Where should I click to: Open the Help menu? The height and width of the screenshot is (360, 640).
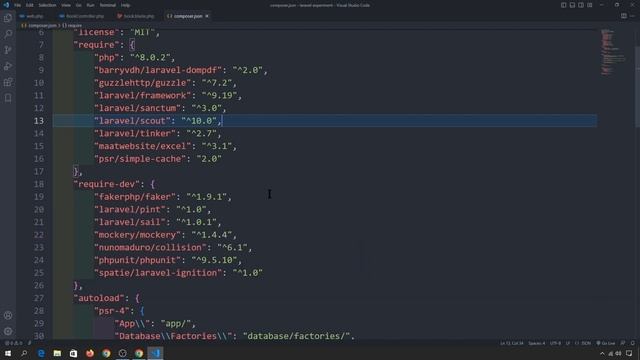click(125, 5)
